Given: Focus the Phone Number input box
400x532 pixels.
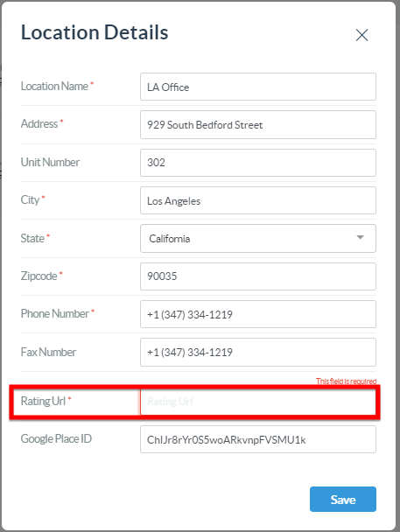Looking at the screenshot, I should click(258, 314).
